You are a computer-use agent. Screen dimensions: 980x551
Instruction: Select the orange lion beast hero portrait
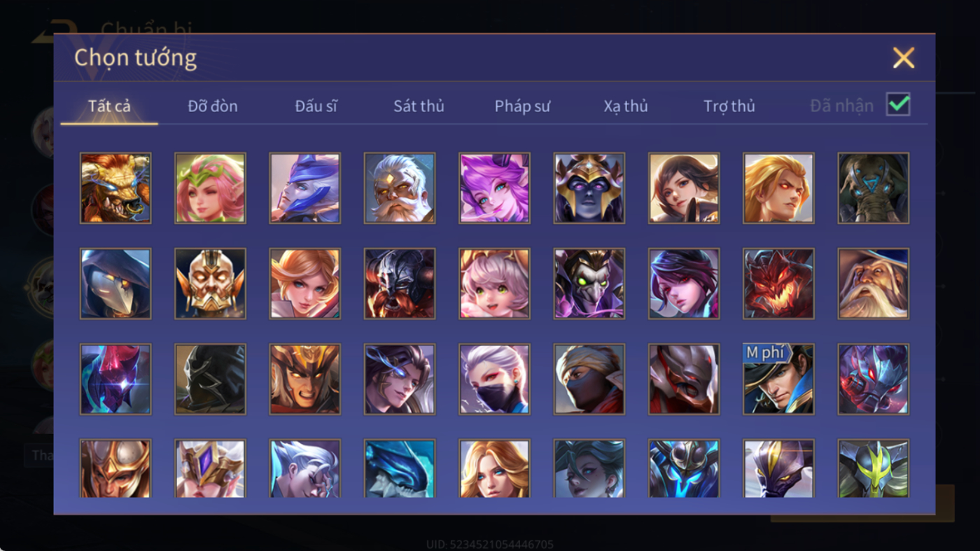115,188
